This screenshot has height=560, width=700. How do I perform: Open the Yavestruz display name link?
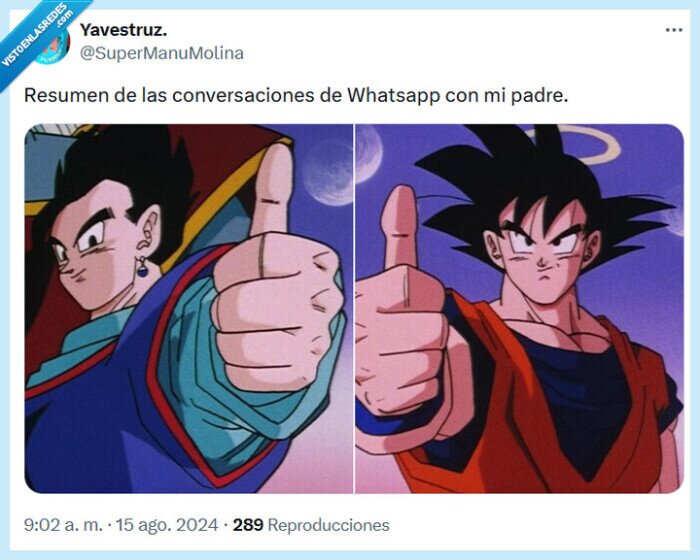pyautogui.click(x=124, y=30)
